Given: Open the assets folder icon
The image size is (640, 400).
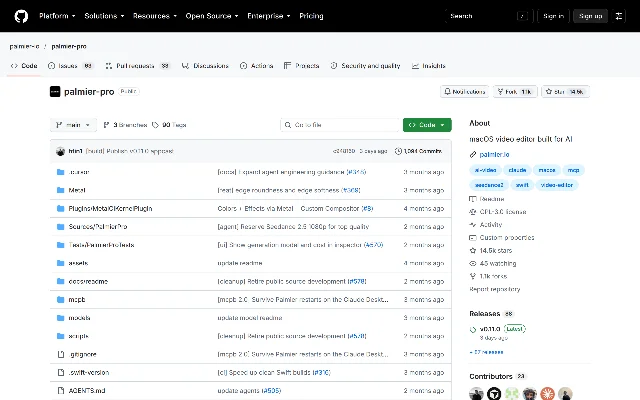Looking at the screenshot, I should [x=61, y=263].
